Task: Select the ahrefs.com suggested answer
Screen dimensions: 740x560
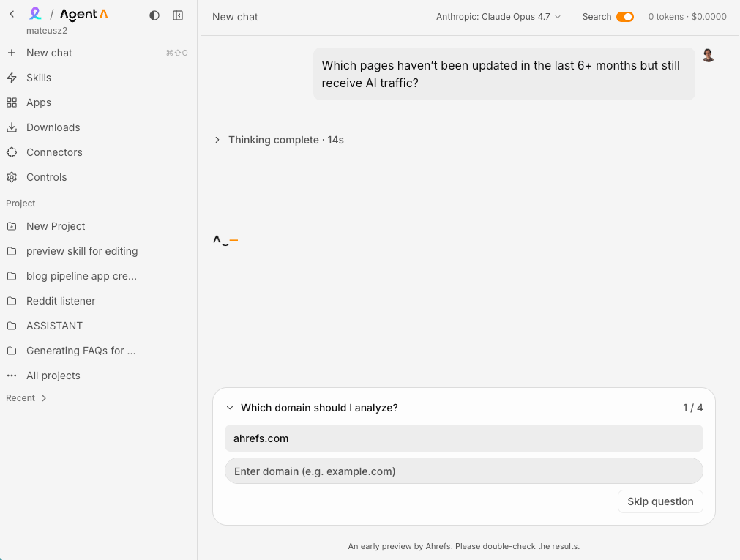Action: pos(464,438)
